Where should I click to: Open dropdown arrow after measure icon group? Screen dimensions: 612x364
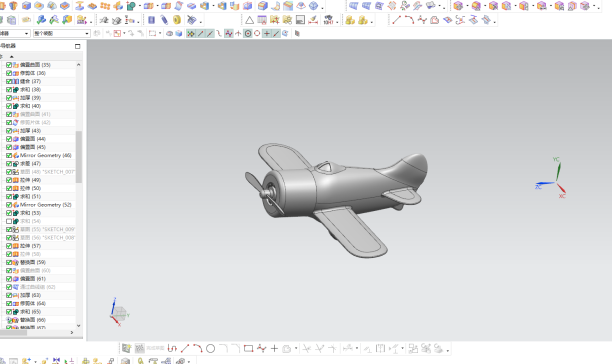tap(337, 21)
